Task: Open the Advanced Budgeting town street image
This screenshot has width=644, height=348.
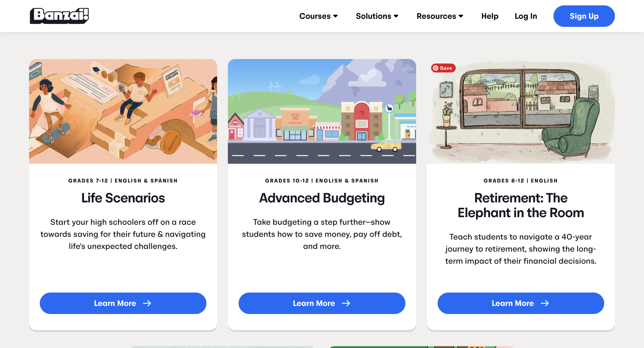Action: click(322, 111)
